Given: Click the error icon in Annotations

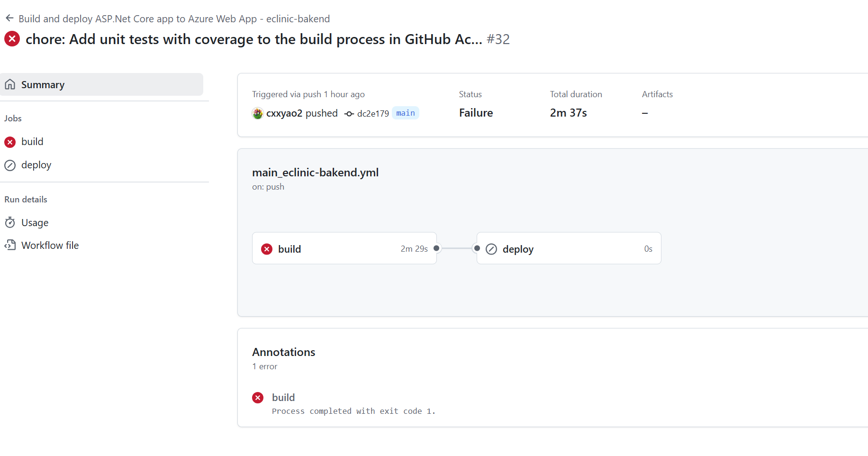Looking at the screenshot, I should (x=258, y=398).
